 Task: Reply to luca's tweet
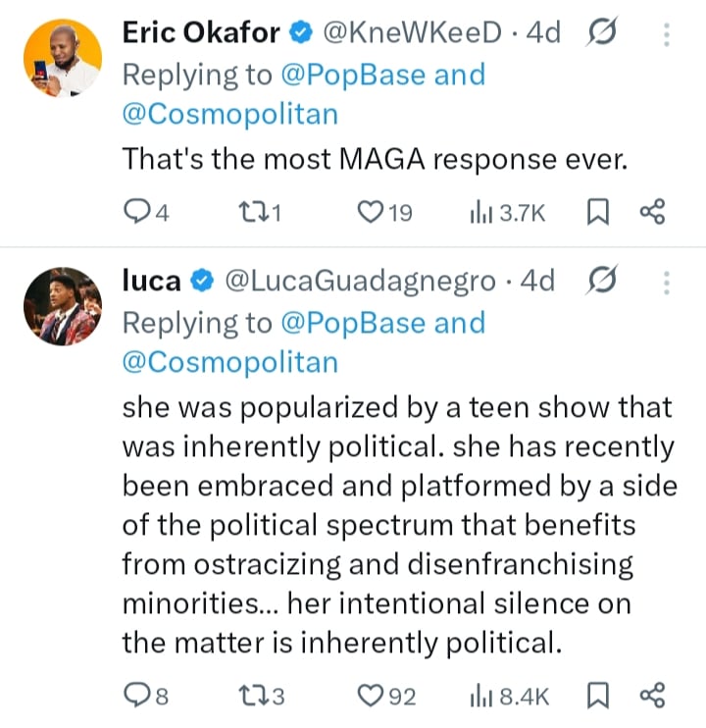tap(138, 696)
